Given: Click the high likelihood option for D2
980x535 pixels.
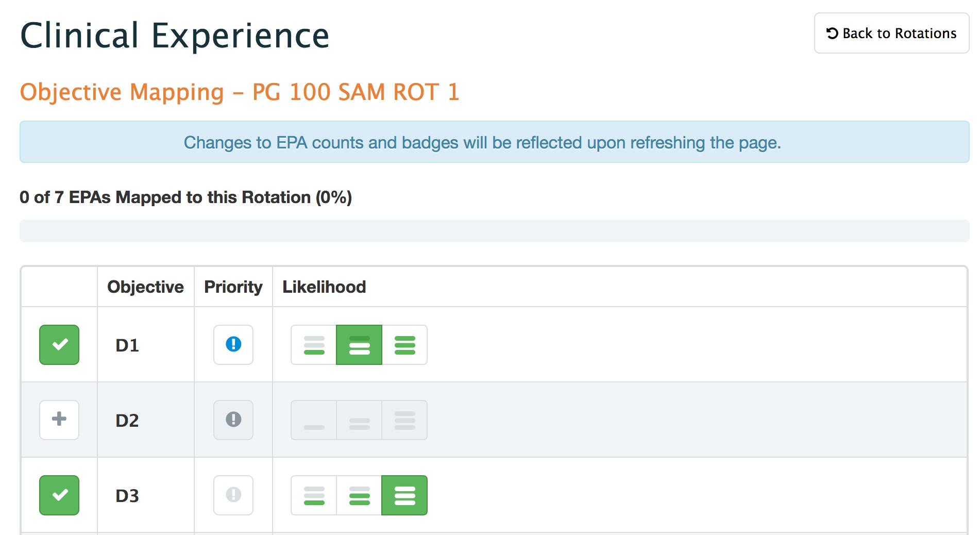Looking at the screenshot, I should [x=404, y=420].
